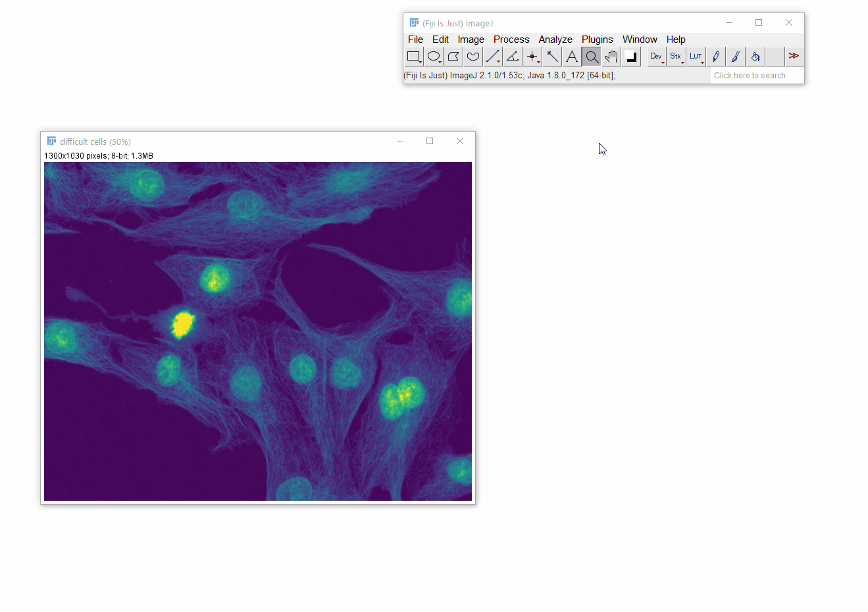The height and width of the screenshot is (612, 868).
Task: Select the Wand tracing tool
Action: click(552, 57)
